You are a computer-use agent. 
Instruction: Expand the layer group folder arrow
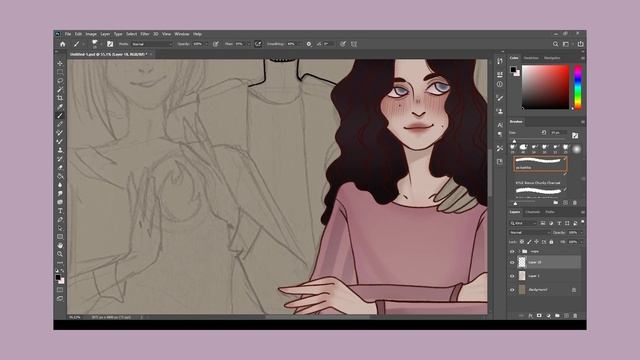519,251
